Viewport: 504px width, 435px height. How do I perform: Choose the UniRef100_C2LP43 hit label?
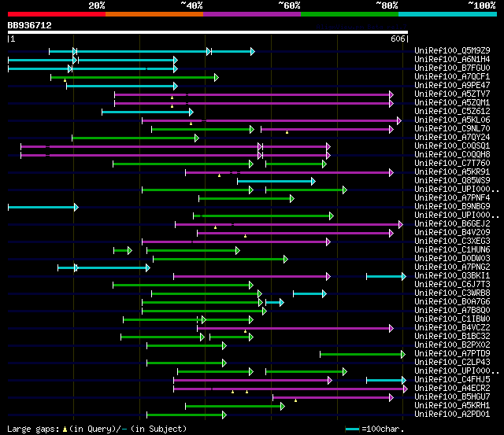452,363
